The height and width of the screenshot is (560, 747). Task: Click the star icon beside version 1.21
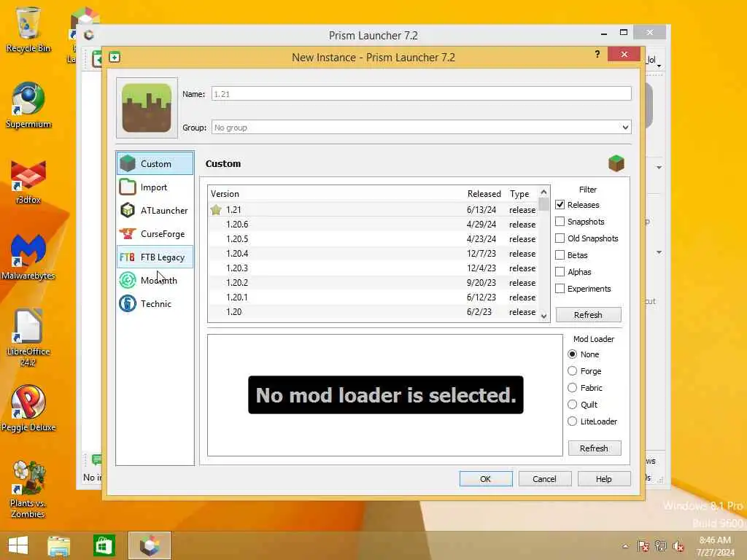[x=216, y=209]
